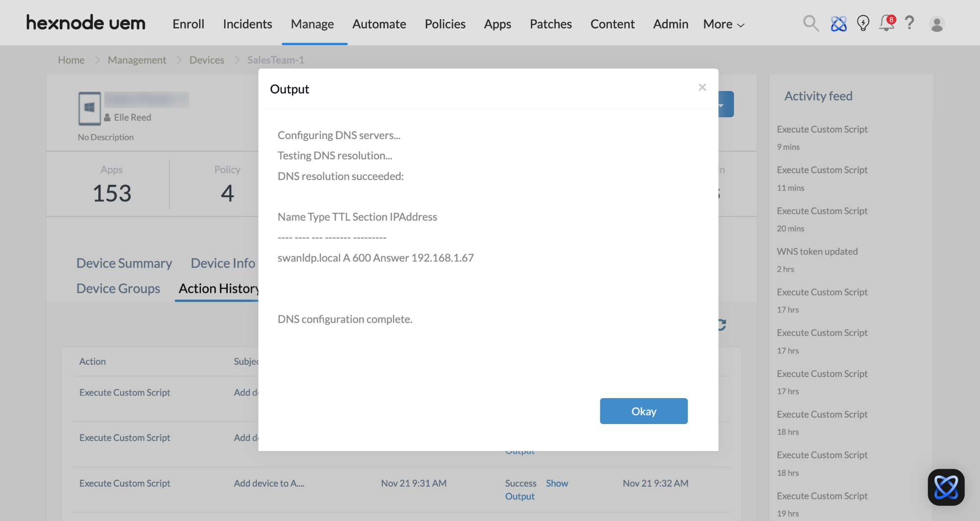Click Show Output link for Nov 21 script
Image resolution: width=980 pixels, height=521 pixels.
coord(557,483)
